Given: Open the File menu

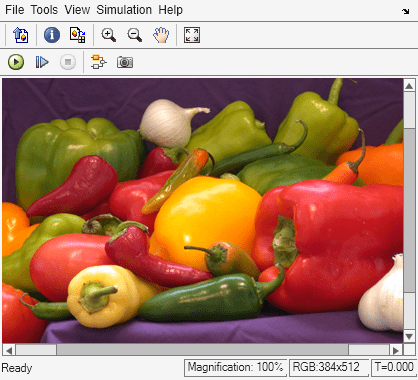Looking at the screenshot, I should coord(15,10).
